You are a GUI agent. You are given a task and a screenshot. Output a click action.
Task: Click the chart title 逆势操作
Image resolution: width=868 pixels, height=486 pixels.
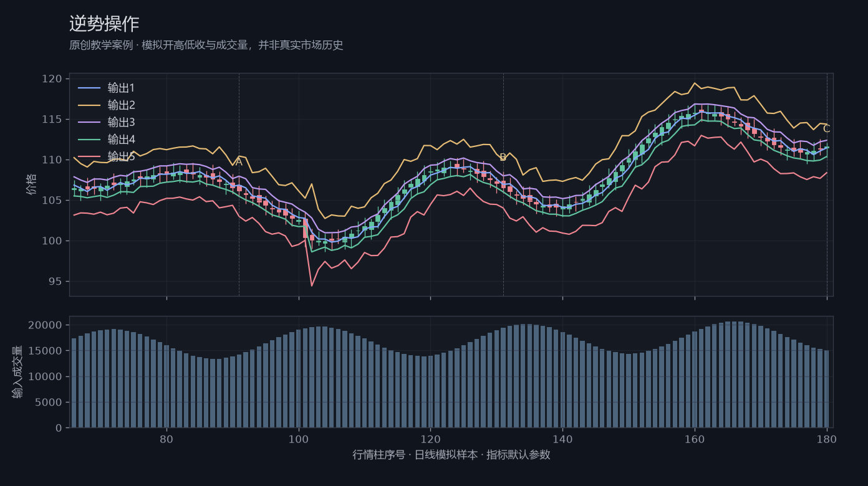click(104, 24)
